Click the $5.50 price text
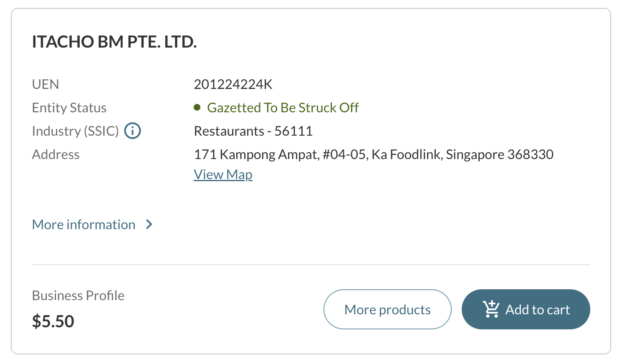The width and height of the screenshot is (622, 364). pyautogui.click(x=53, y=321)
